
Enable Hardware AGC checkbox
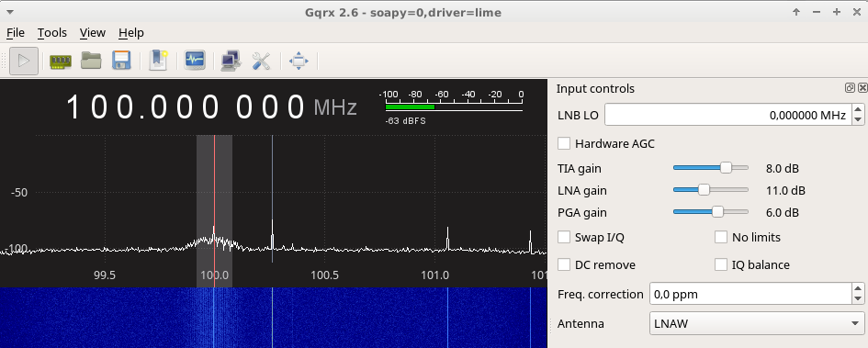pyautogui.click(x=564, y=144)
